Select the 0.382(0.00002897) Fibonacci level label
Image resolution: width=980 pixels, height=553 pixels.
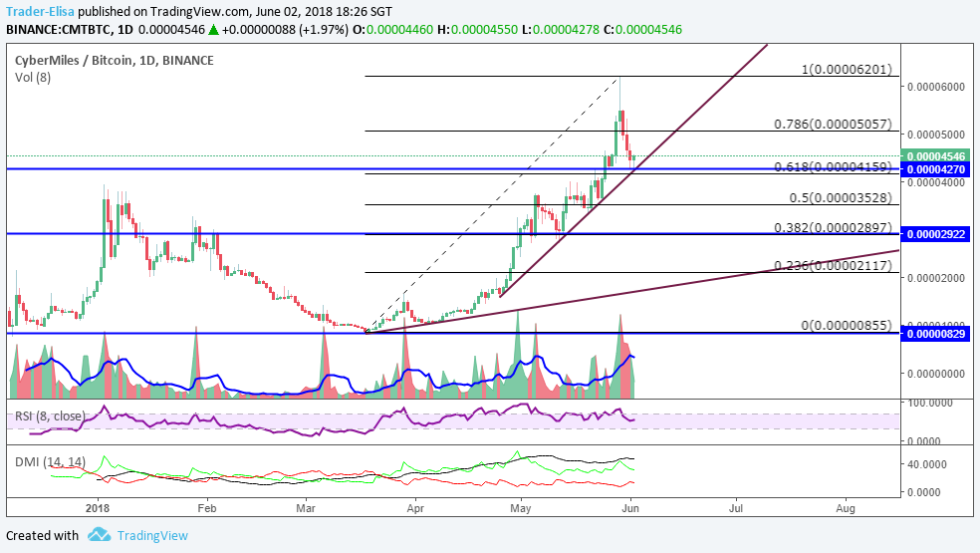834,228
